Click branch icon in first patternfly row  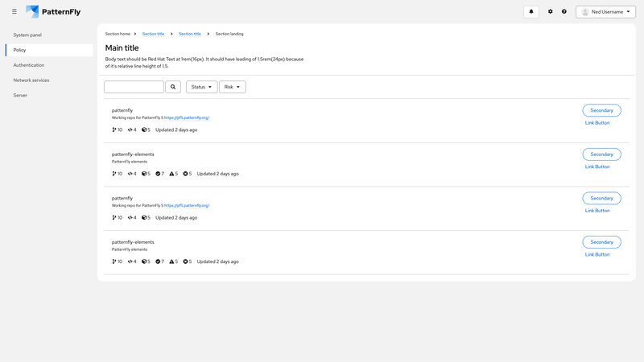click(x=114, y=130)
